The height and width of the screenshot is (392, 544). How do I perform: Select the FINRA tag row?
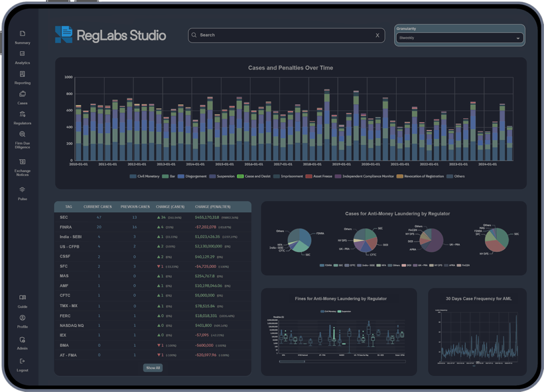152,227
